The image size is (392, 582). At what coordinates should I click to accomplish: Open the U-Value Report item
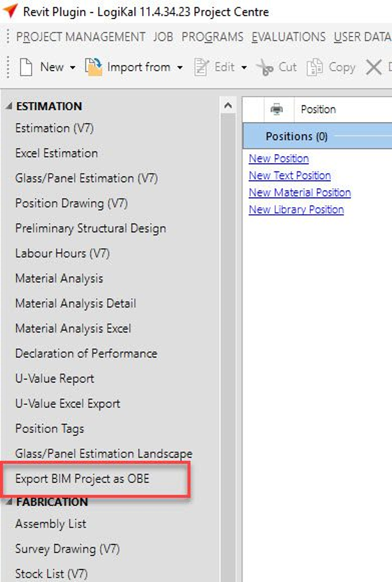coord(54,378)
